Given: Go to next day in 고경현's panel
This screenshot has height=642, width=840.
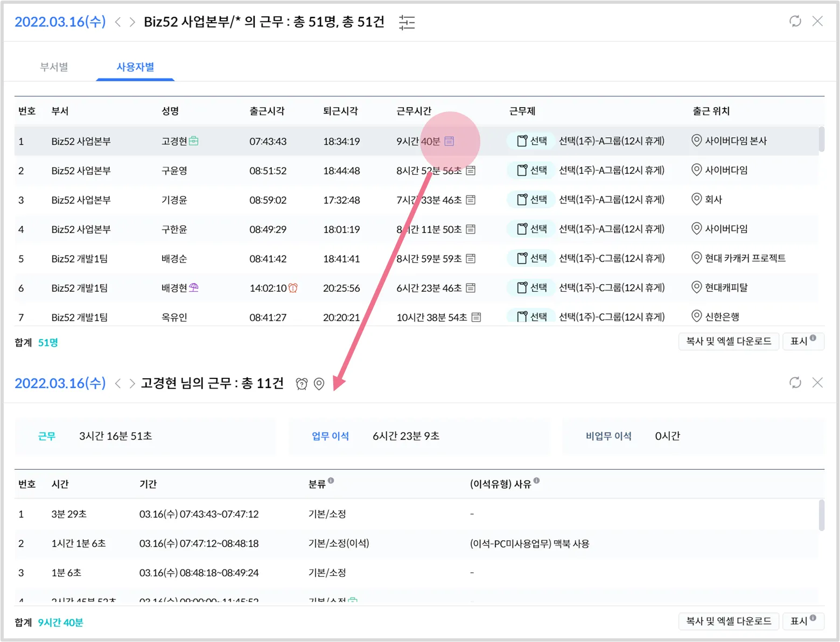Looking at the screenshot, I should pos(132,384).
